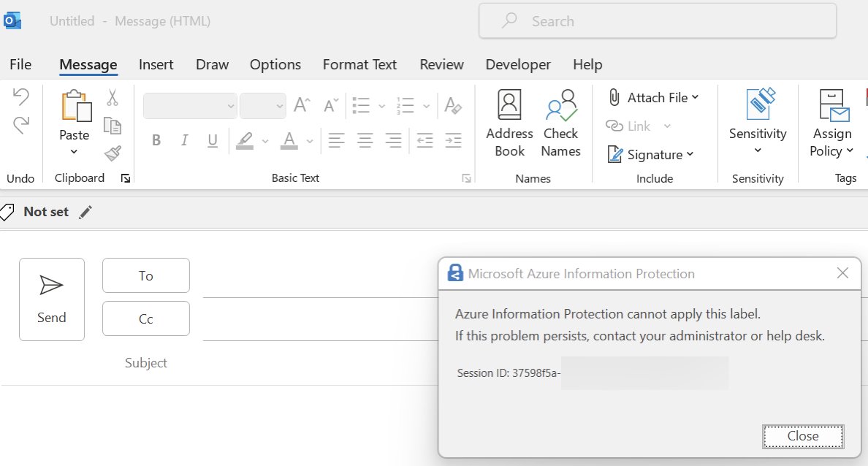
Task: Toggle Italic formatting
Action: pos(184,140)
